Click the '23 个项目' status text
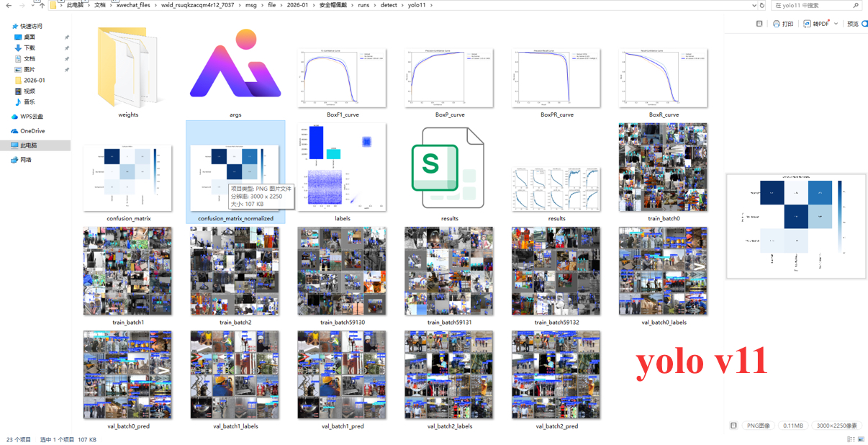 tap(19, 439)
